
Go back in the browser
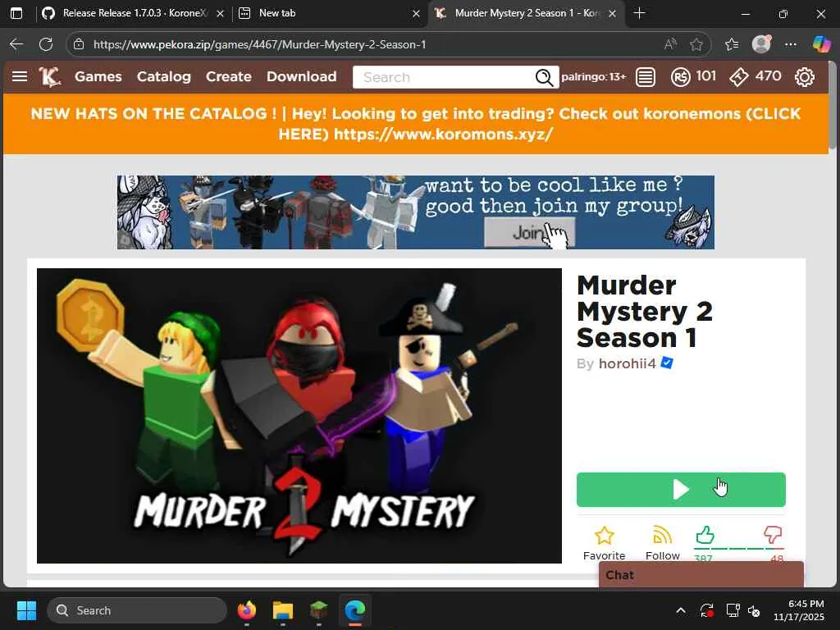16,44
